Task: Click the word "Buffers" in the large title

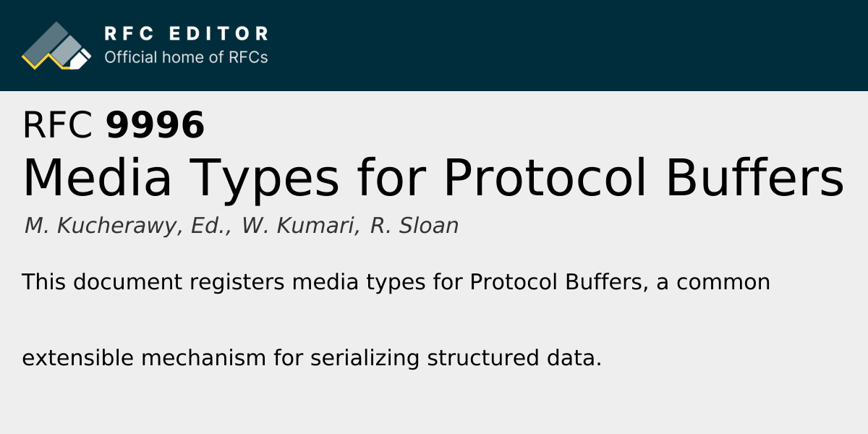Action: (x=754, y=178)
